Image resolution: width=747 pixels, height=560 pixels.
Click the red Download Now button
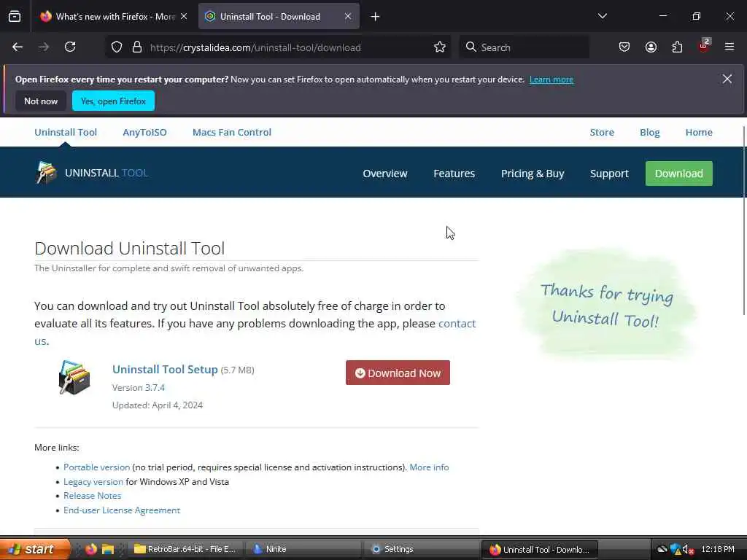(x=398, y=373)
